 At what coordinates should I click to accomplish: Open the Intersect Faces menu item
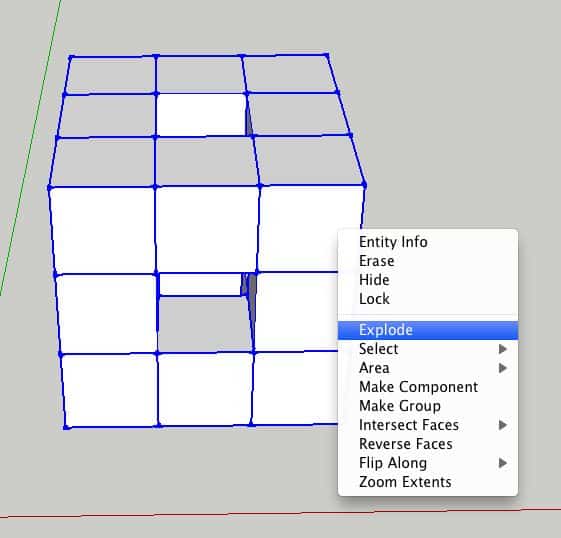point(409,425)
